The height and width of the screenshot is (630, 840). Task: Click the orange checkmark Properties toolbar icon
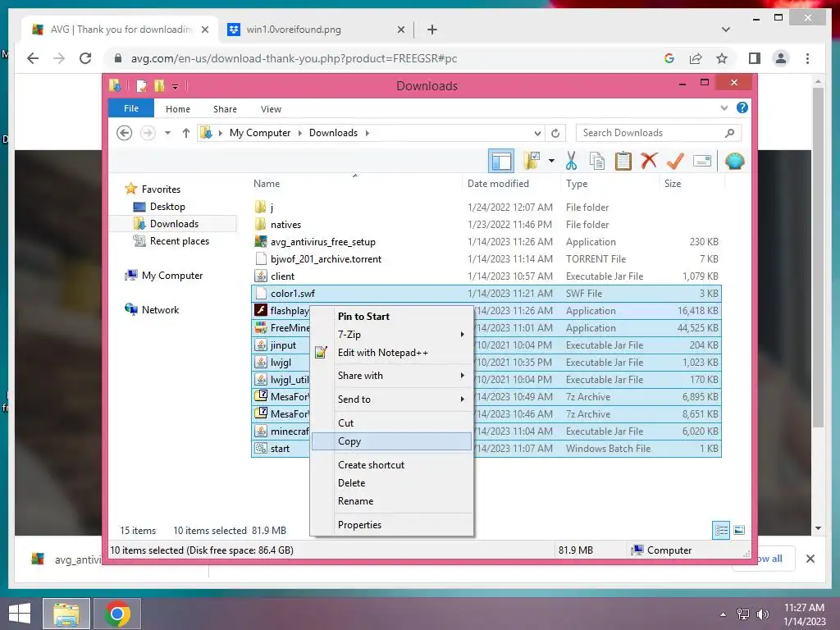(676, 160)
